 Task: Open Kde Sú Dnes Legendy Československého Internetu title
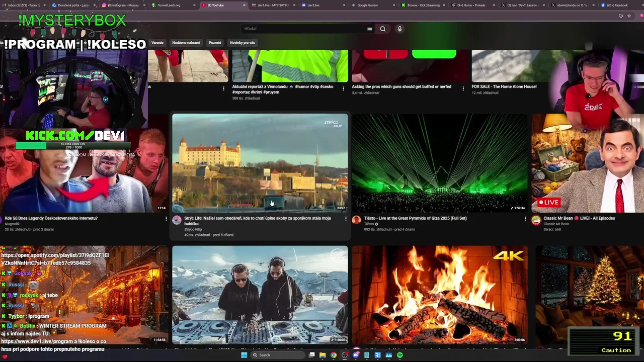51,218
